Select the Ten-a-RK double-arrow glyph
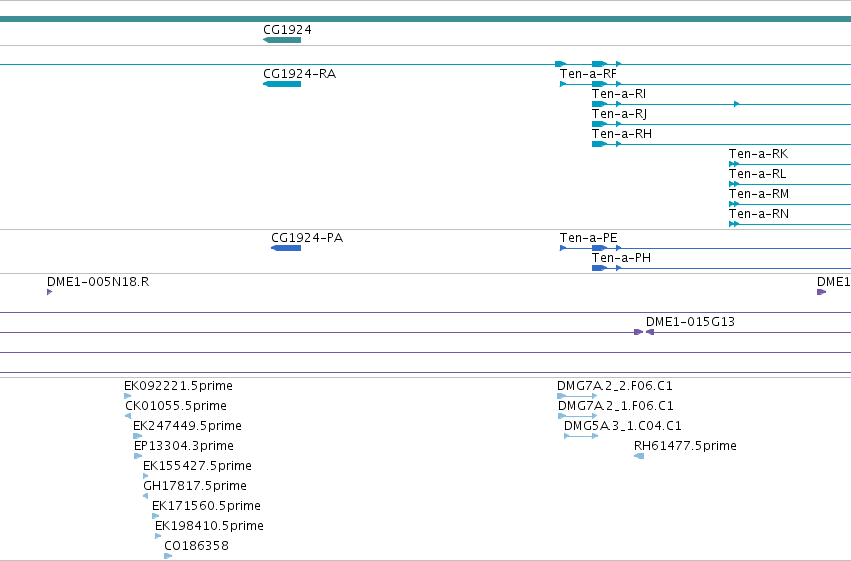 tap(734, 164)
